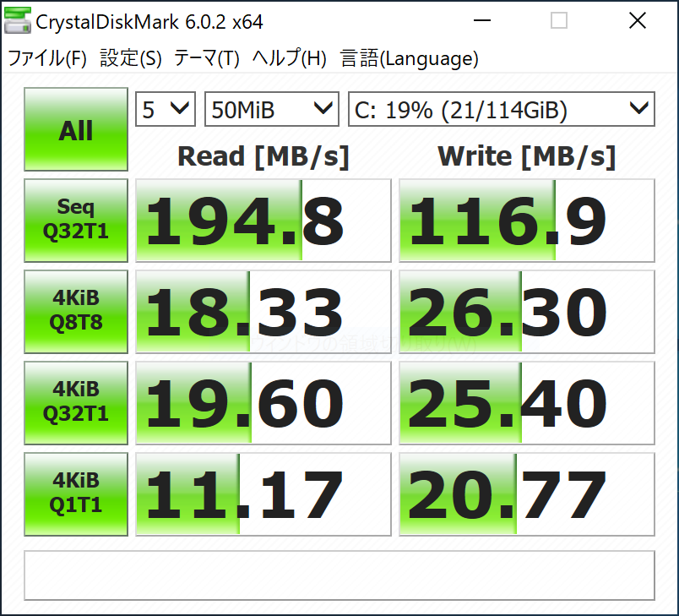Run the 4KiB Q8T8 test
The width and height of the screenshot is (679, 616).
(76, 311)
